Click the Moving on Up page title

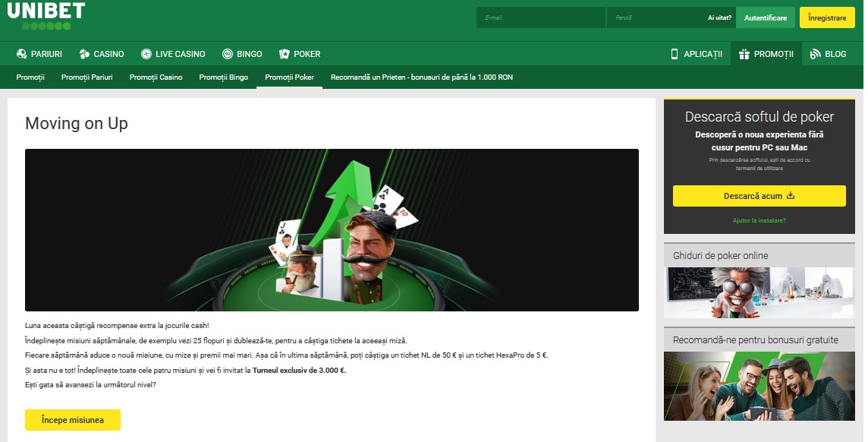(x=77, y=124)
